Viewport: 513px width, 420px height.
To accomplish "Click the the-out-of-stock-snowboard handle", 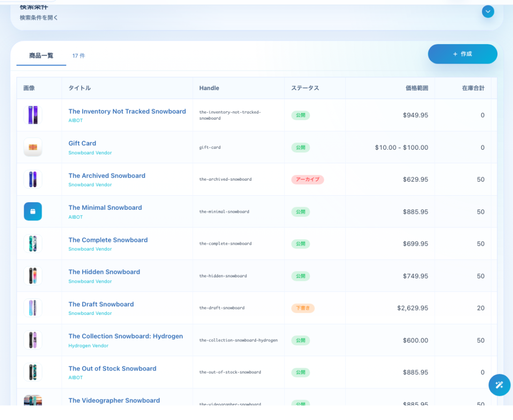I will 230,372.
